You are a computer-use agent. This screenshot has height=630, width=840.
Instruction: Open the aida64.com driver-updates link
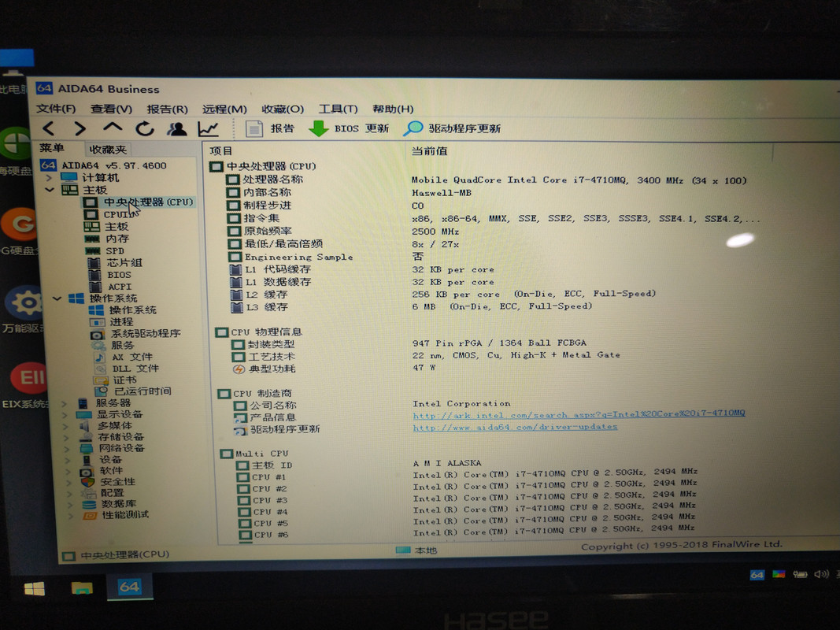[x=515, y=427]
